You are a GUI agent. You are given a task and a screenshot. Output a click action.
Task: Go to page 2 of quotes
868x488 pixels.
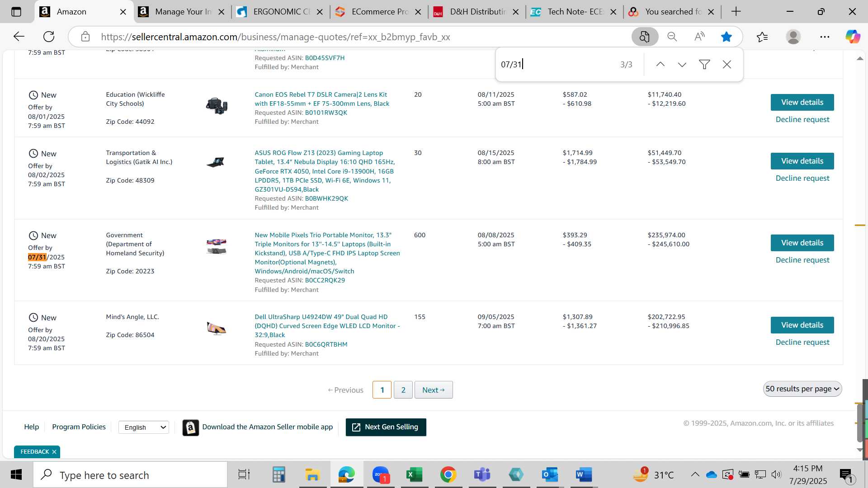click(403, 390)
